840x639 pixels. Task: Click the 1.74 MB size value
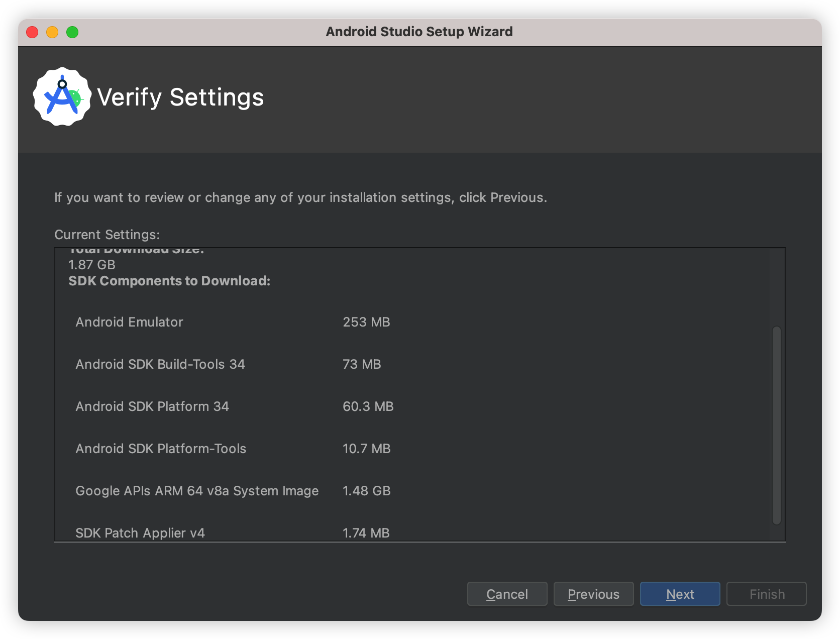(366, 533)
